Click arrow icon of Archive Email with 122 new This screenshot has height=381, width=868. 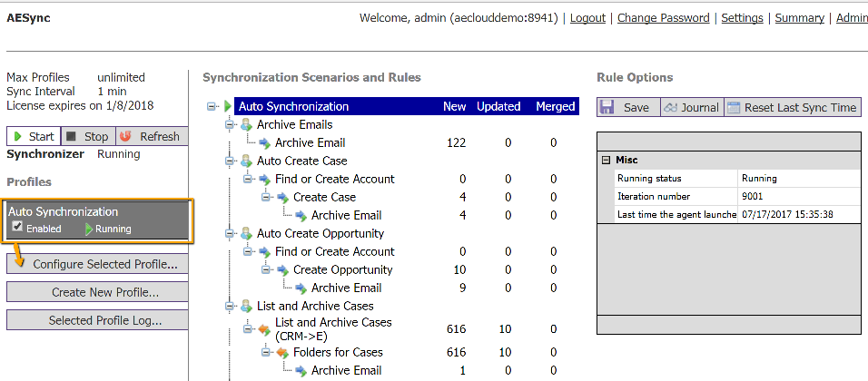pos(265,143)
